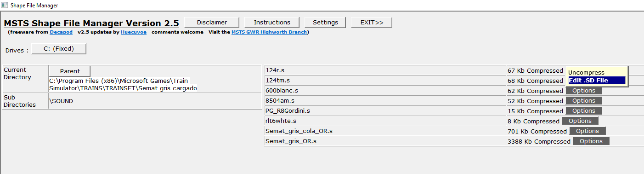Viewport: 644px width, 174px height.
Task: Follow the Decapod link
Action: coord(61,32)
